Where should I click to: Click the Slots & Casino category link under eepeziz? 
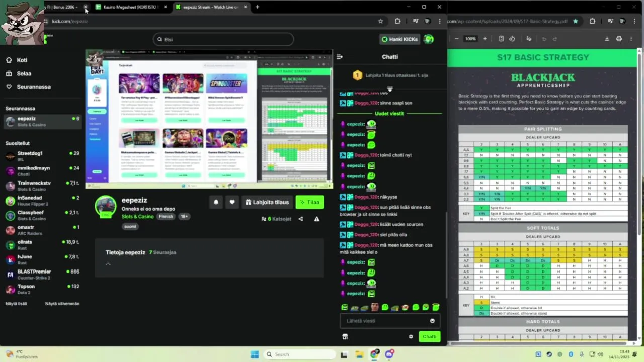point(137,216)
